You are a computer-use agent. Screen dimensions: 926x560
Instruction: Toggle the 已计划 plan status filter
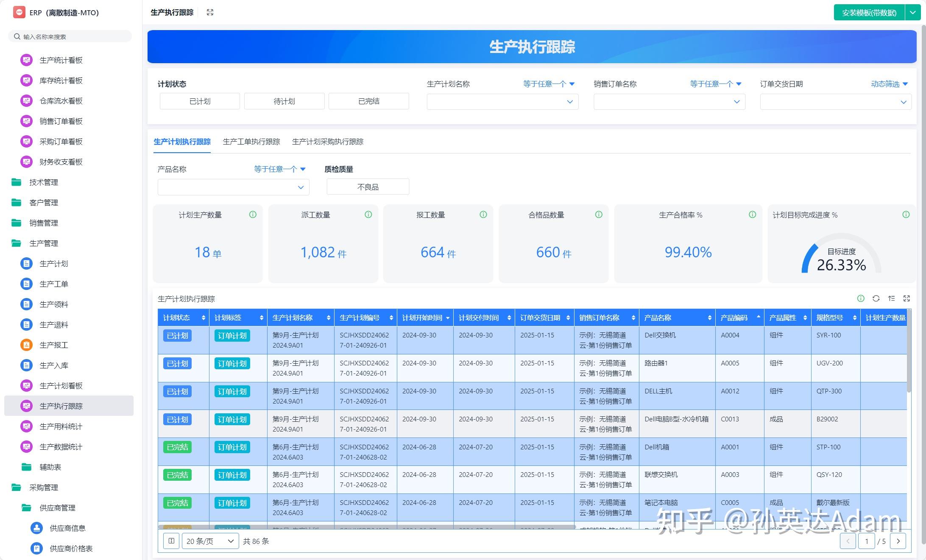[x=199, y=101]
